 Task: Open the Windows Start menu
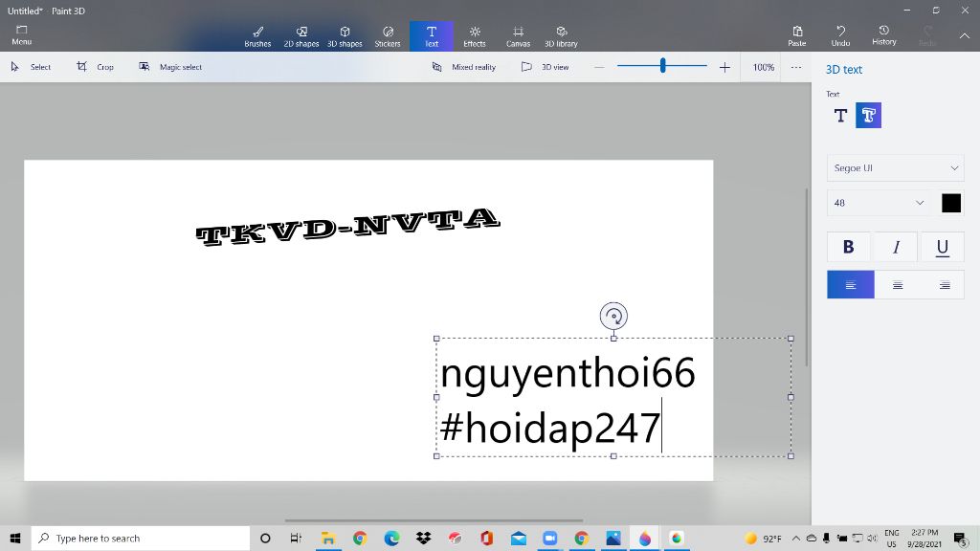(15, 538)
